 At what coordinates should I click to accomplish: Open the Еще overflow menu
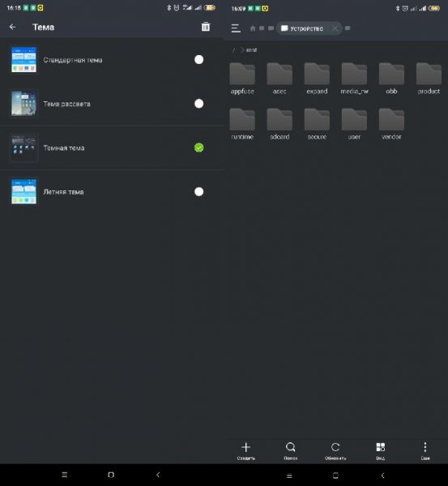pos(425,450)
